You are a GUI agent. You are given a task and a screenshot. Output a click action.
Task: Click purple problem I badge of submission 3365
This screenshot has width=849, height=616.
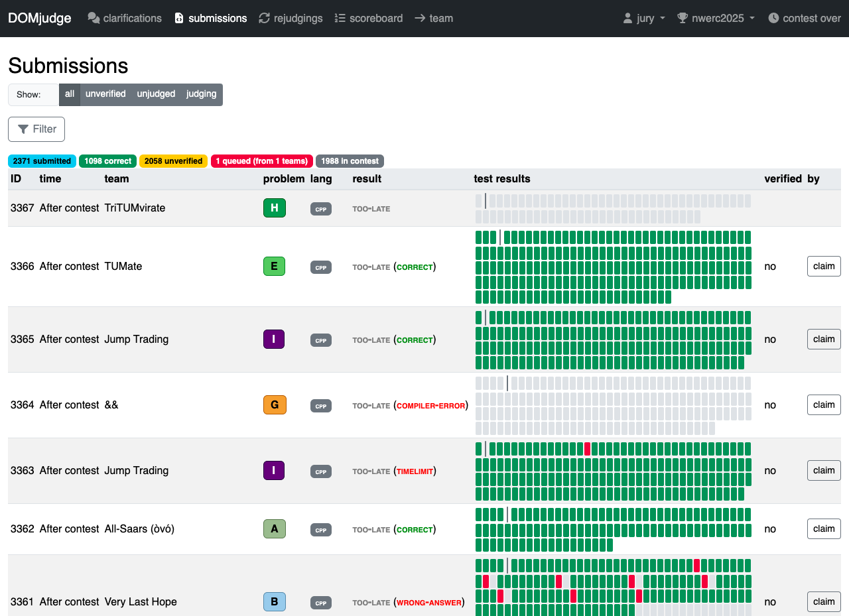[274, 339]
